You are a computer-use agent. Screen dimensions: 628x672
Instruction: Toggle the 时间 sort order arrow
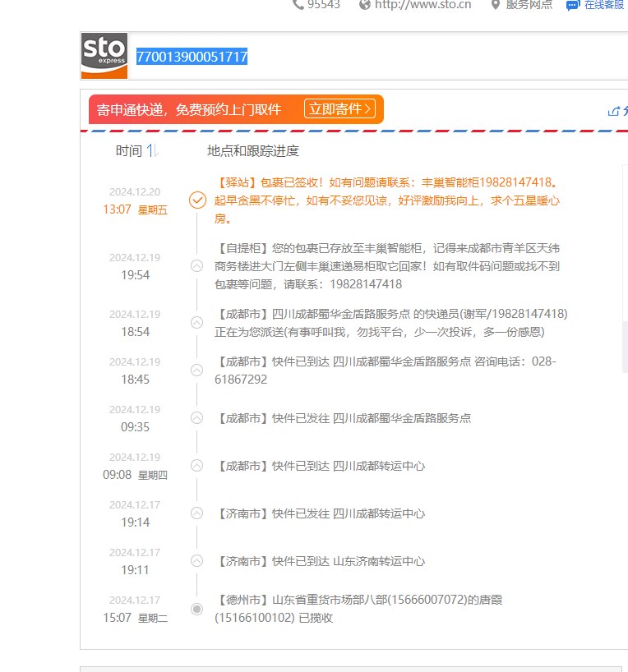pos(153,150)
